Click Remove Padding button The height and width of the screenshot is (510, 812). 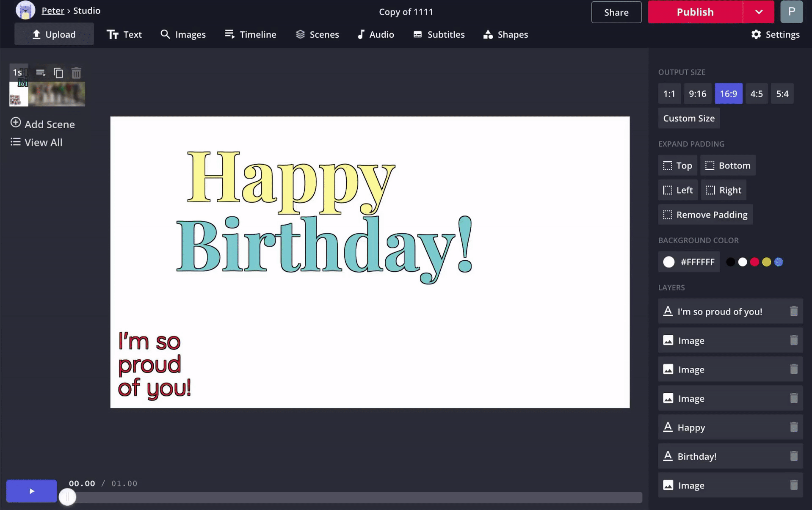[x=705, y=215]
